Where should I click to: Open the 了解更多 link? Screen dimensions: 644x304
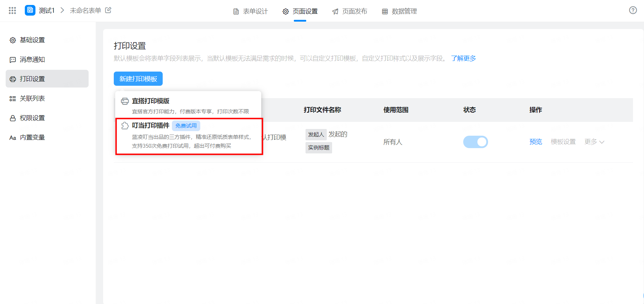coord(464,58)
